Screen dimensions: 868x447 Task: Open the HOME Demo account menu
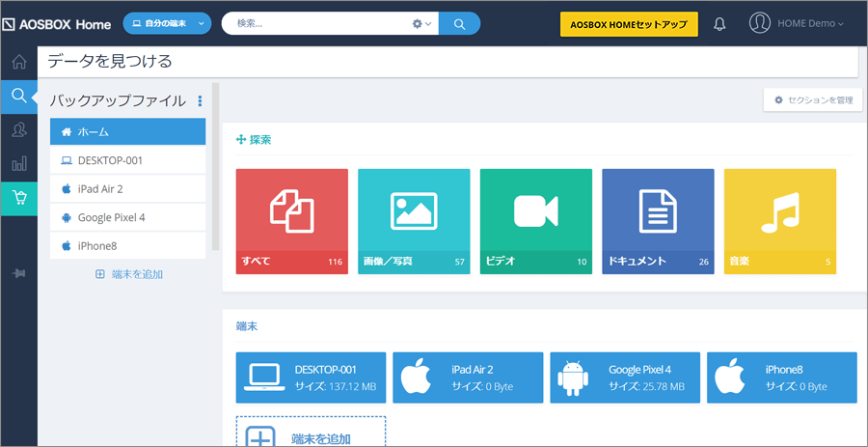click(x=810, y=24)
